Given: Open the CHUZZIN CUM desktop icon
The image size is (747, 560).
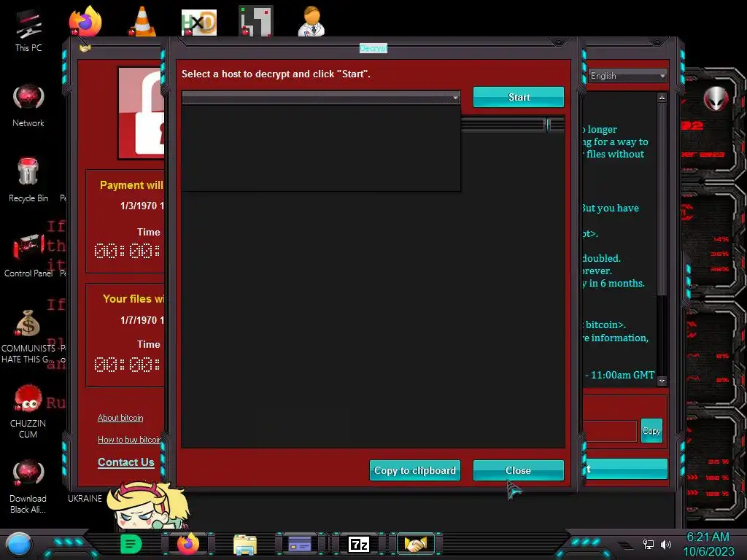Looking at the screenshot, I should click(28, 411).
